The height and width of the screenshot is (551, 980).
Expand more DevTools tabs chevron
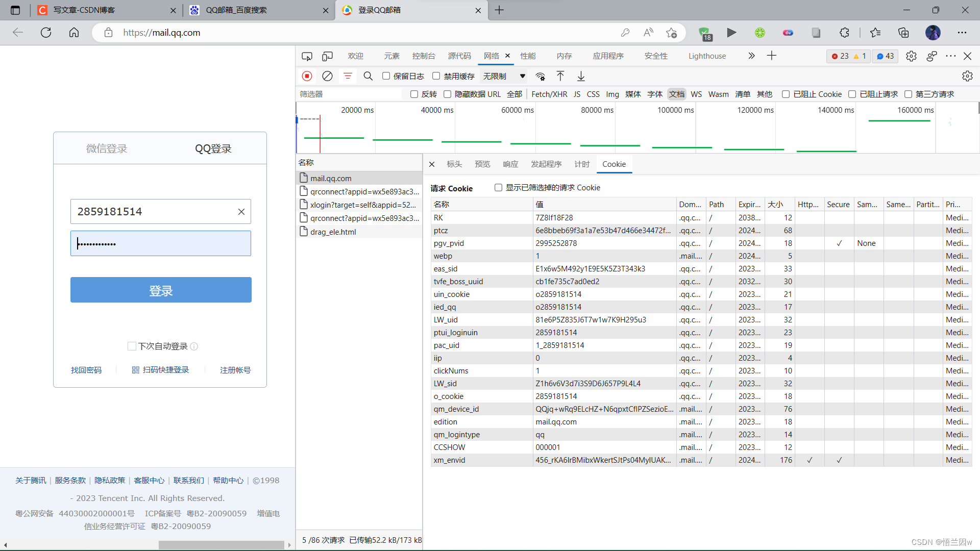pyautogui.click(x=751, y=56)
